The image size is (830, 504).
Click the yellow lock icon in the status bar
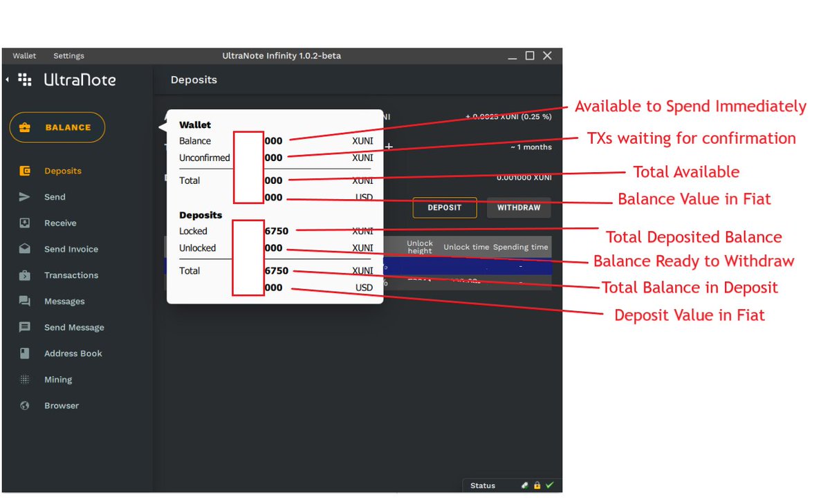537,485
